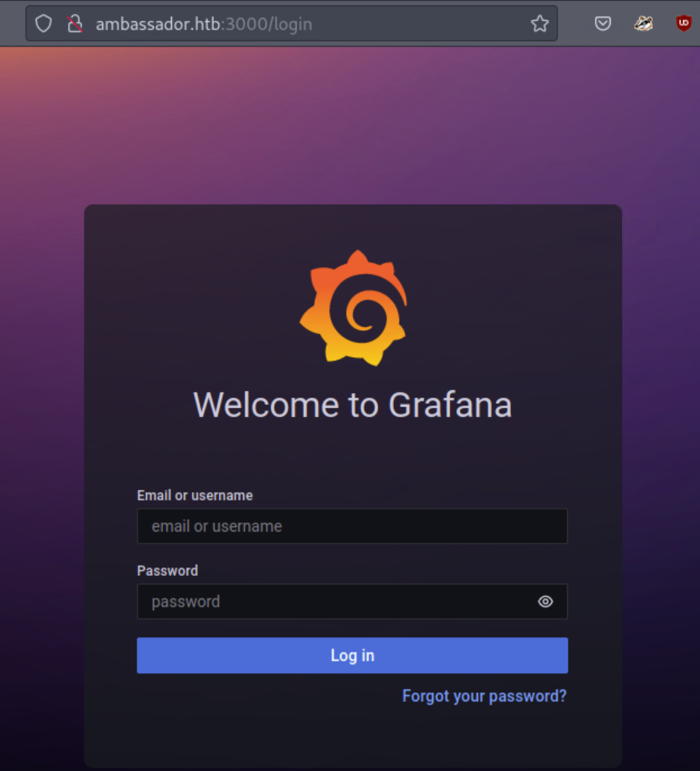Open the Forgot your password link
This screenshot has height=771, width=700.
(x=484, y=696)
